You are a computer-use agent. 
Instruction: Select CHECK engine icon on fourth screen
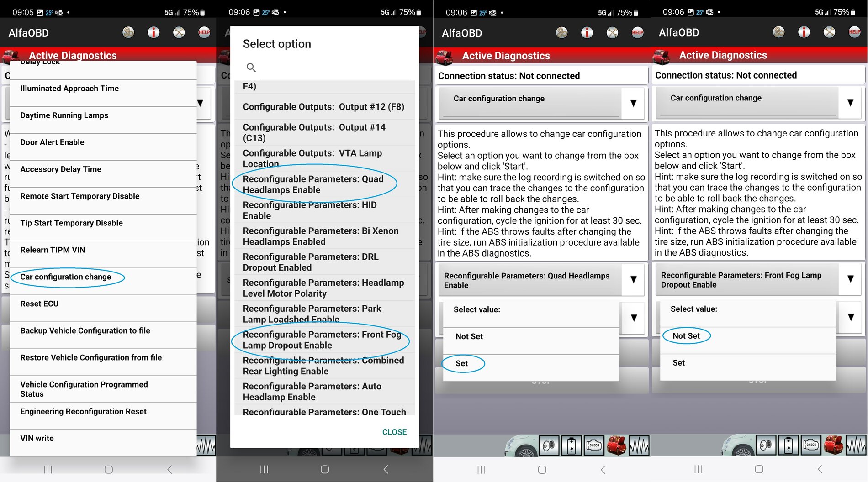click(811, 445)
